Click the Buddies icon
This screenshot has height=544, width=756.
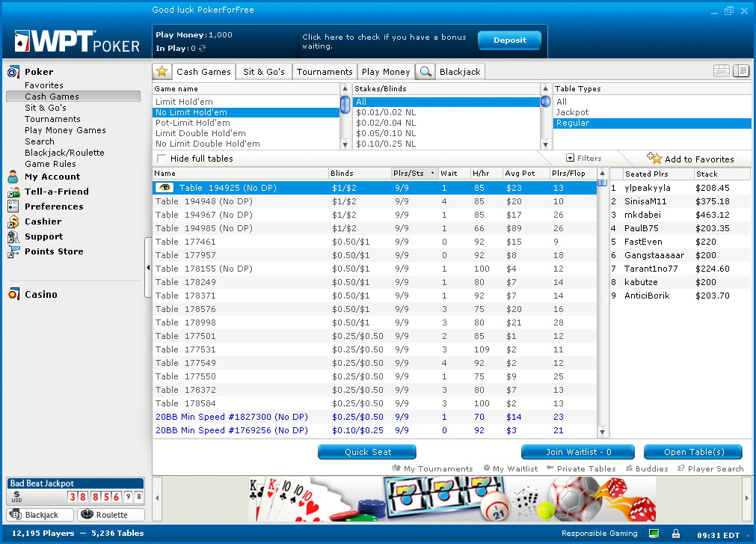[x=629, y=468]
